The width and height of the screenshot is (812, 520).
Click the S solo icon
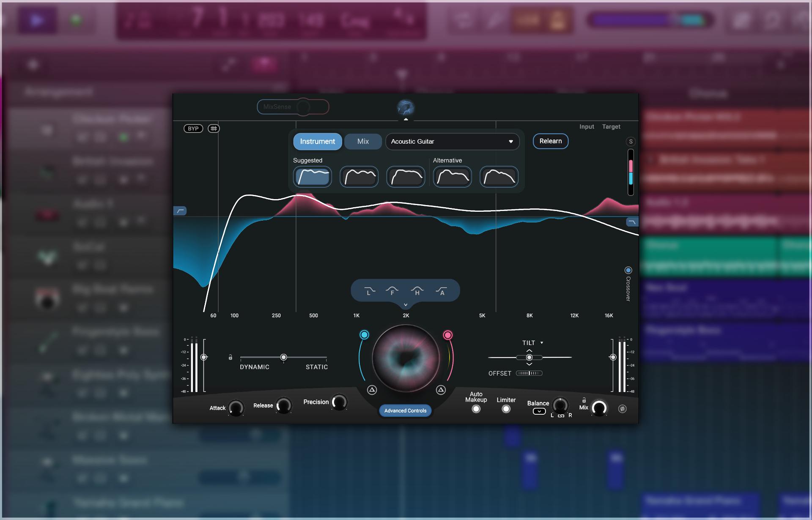(631, 142)
